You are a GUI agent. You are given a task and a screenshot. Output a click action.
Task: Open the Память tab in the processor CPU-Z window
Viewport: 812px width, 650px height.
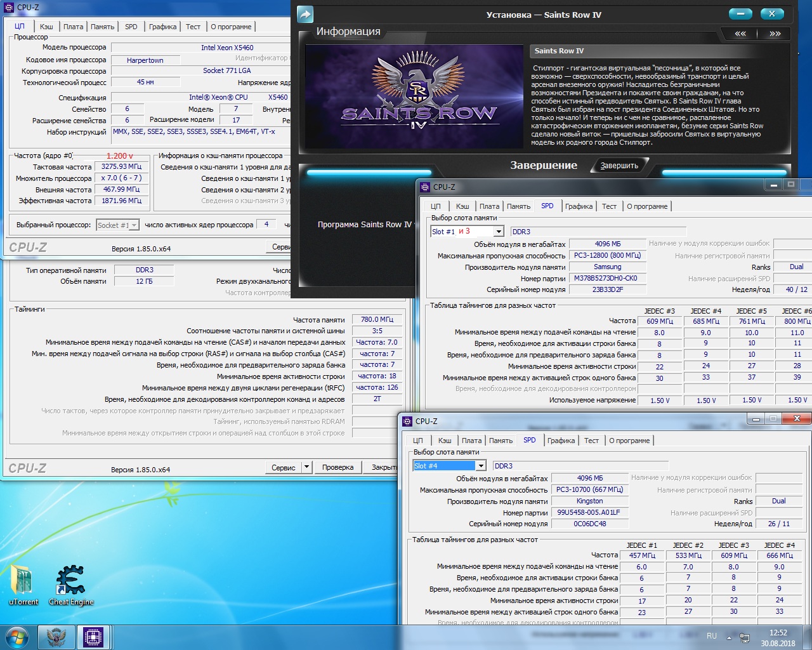point(102,27)
